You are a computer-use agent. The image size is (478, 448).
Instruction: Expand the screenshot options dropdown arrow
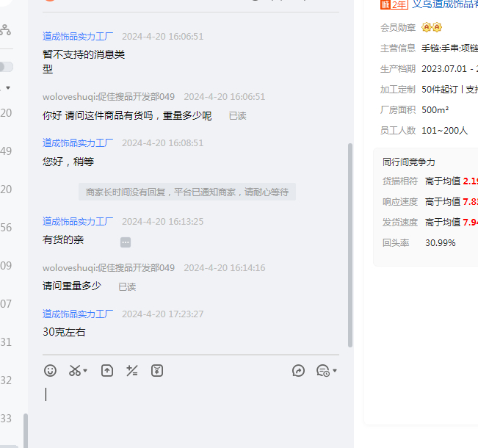(86, 372)
